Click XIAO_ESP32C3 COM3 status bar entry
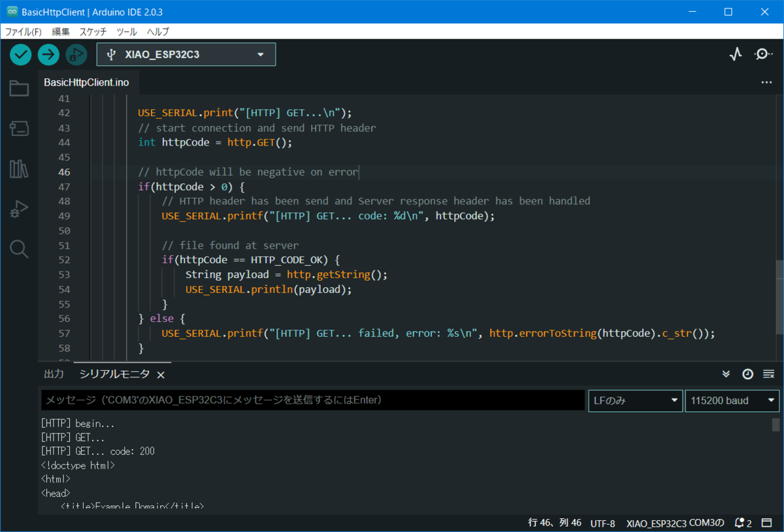The width and height of the screenshot is (784, 532). click(x=676, y=523)
